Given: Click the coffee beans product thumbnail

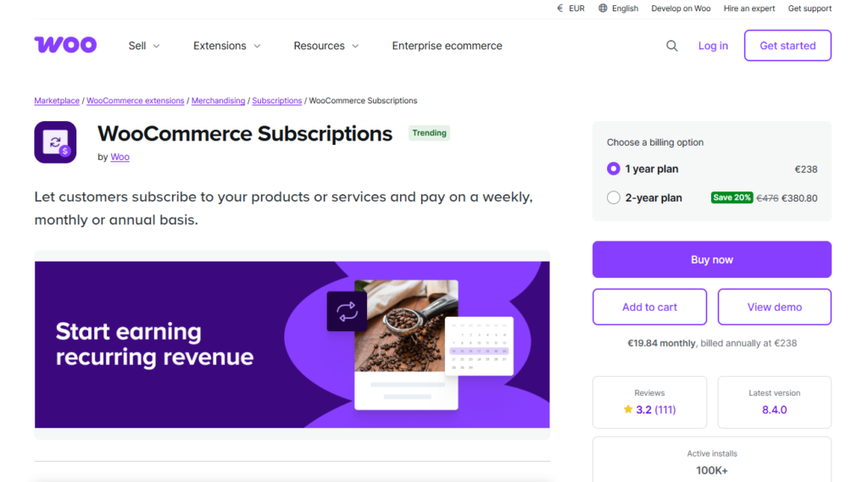Looking at the screenshot, I should (x=406, y=326).
